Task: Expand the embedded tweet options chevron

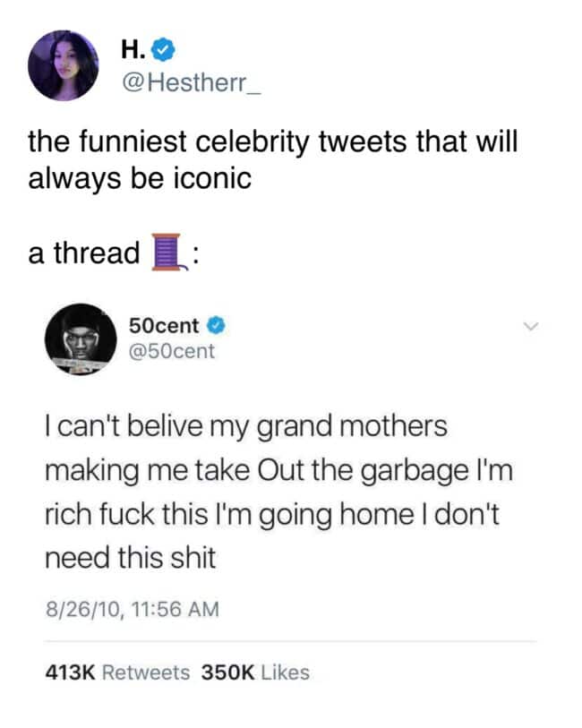Action: pos(531,327)
